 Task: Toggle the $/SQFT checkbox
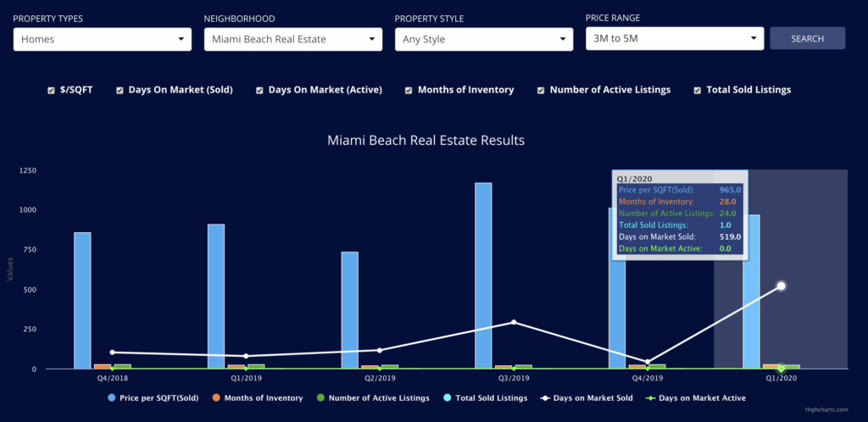pyautogui.click(x=51, y=90)
